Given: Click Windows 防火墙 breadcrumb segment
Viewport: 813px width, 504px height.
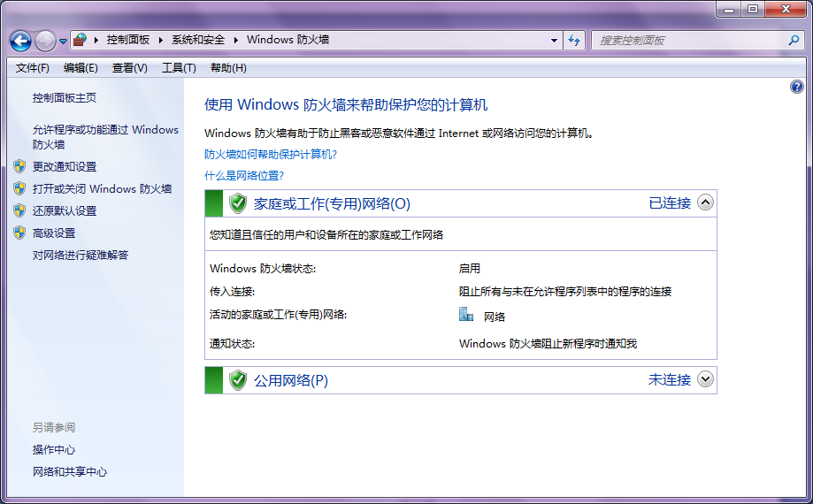Looking at the screenshot, I should [x=288, y=40].
